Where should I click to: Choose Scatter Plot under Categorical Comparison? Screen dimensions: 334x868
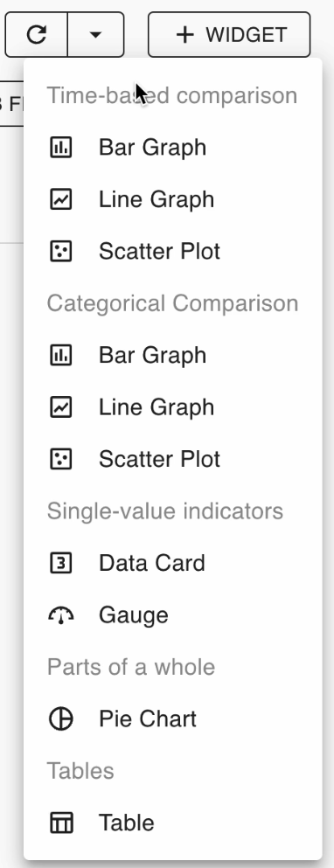(x=173, y=460)
